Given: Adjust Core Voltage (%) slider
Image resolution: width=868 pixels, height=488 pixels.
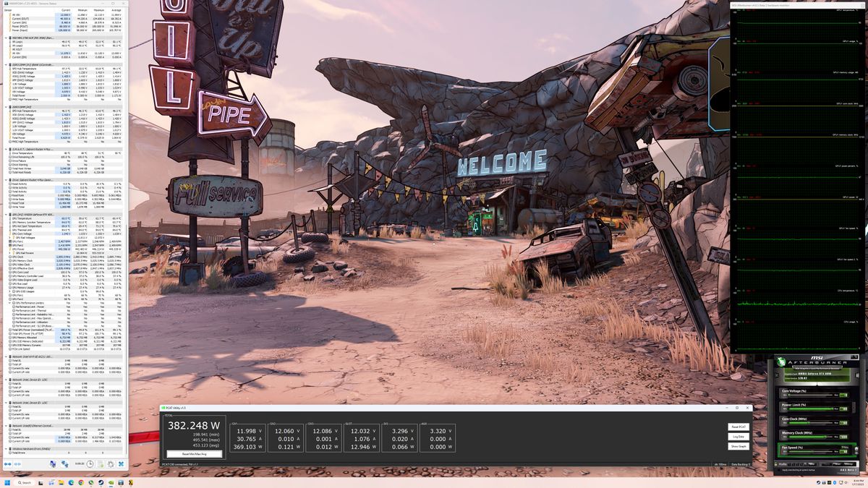Looking at the screenshot, I should click(x=810, y=395).
